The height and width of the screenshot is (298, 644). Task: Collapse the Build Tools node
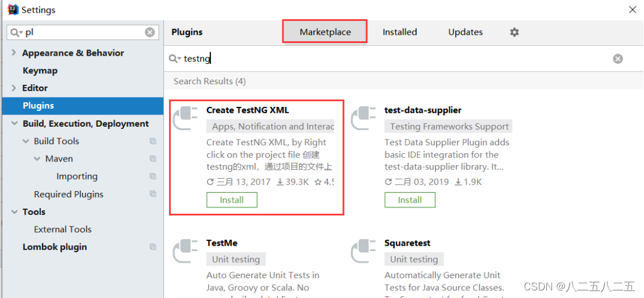click(26, 141)
